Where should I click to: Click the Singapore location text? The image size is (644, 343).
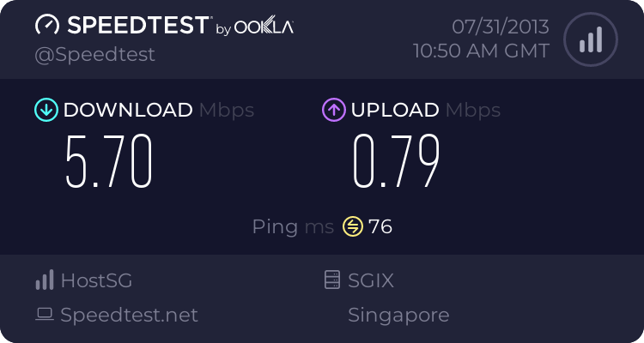(398, 315)
